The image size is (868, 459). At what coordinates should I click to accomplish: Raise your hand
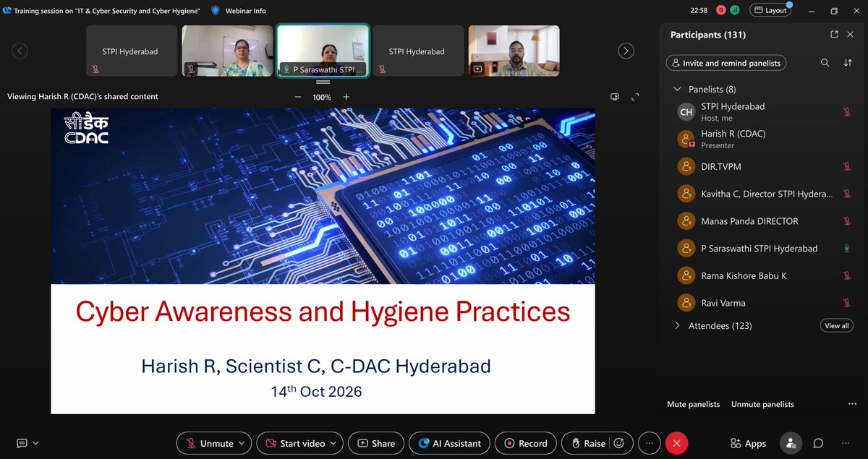(587, 443)
